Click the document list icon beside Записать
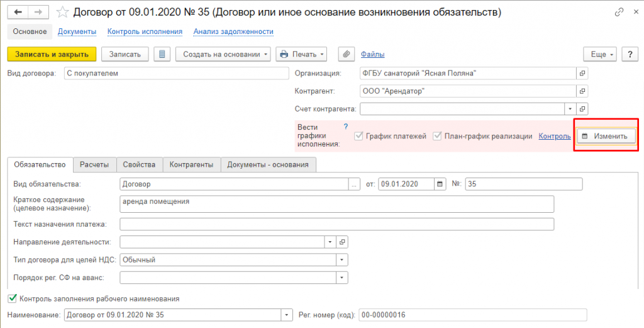 [x=162, y=54]
